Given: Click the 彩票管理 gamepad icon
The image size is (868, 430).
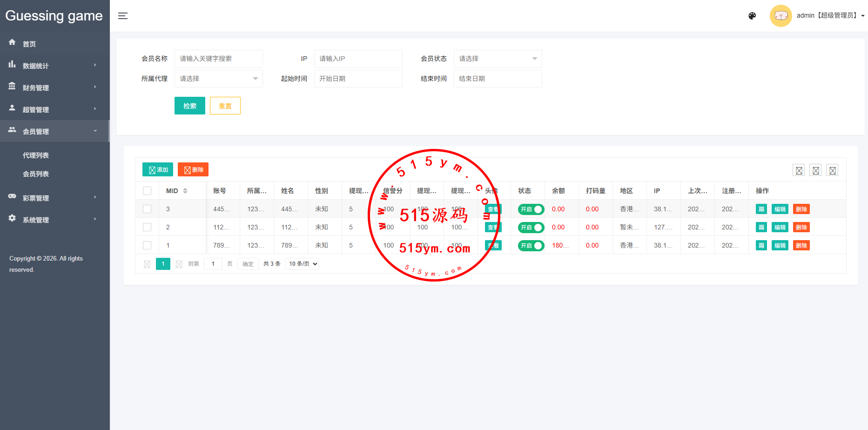Looking at the screenshot, I should click(x=12, y=196).
